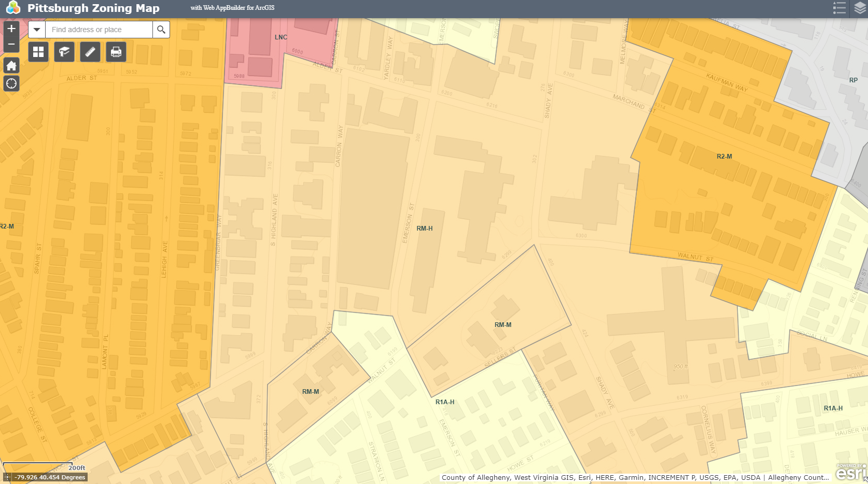The width and height of the screenshot is (868, 484).
Task: Select the CORNELIUS WAY street label
Action: (x=708, y=430)
